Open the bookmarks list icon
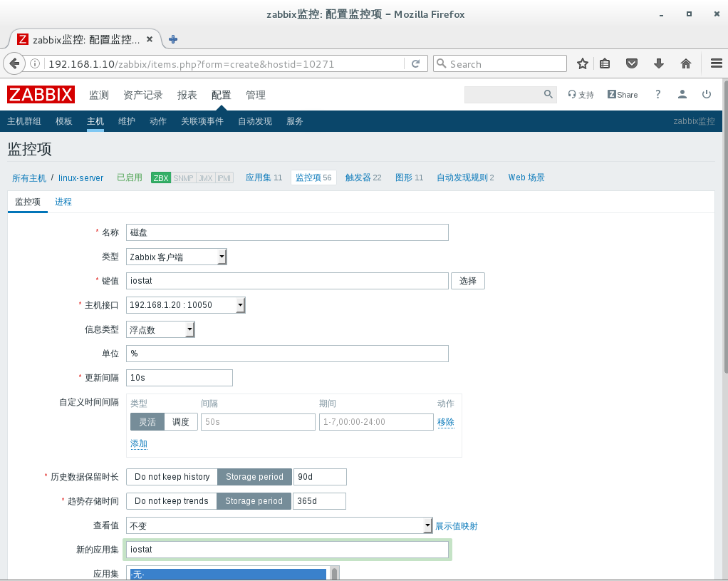 click(605, 63)
